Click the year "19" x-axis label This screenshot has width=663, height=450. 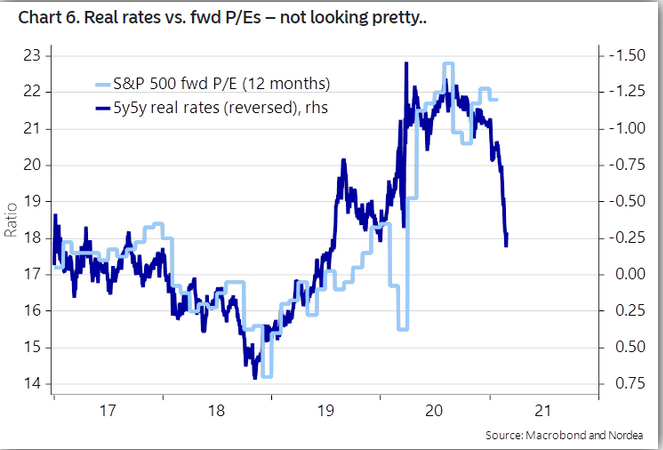[x=326, y=410]
